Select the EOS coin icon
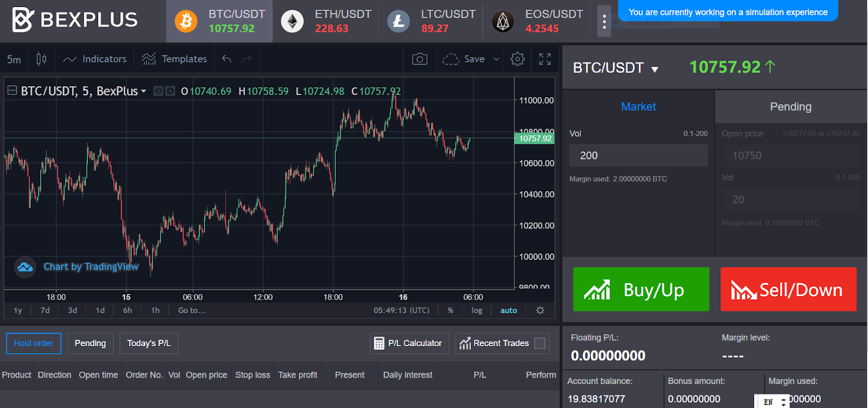The image size is (868, 408). point(503,21)
